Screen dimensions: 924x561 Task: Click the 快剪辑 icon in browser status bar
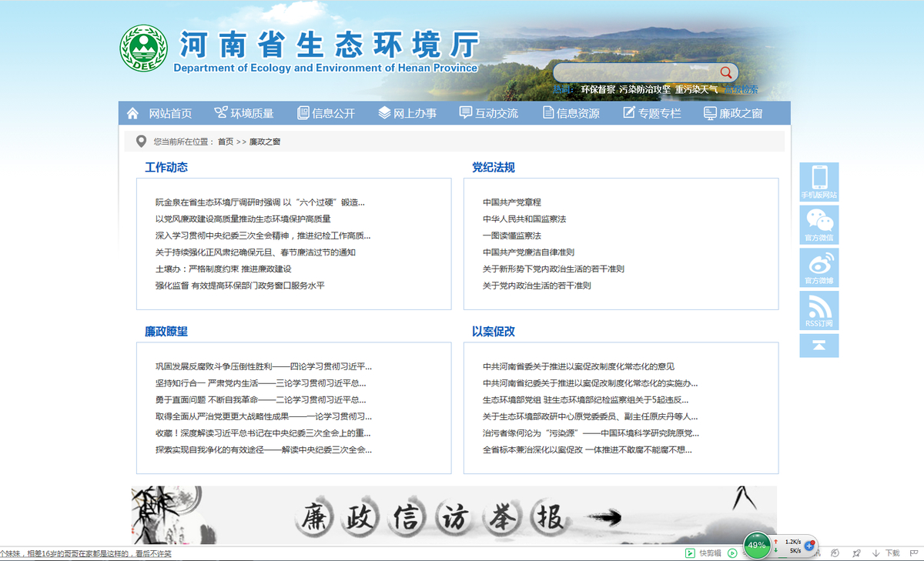[690, 553]
